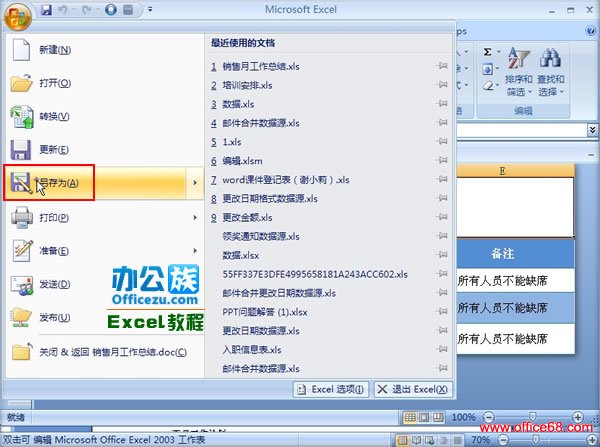This screenshot has width=600, height=447.
Task: Click the Excel 选项(I) button
Action: 331,390
